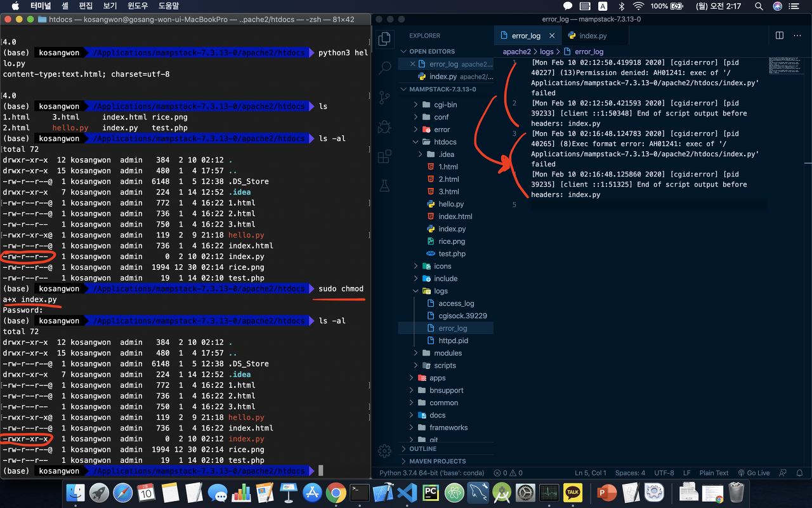
Task: Click the Go Live status bar button
Action: (754, 473)
